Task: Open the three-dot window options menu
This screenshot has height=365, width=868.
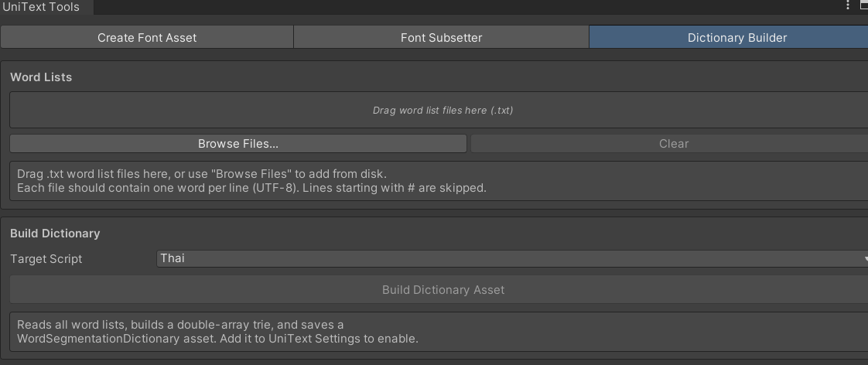Action: pyautogui.click(x=848, y=6)
